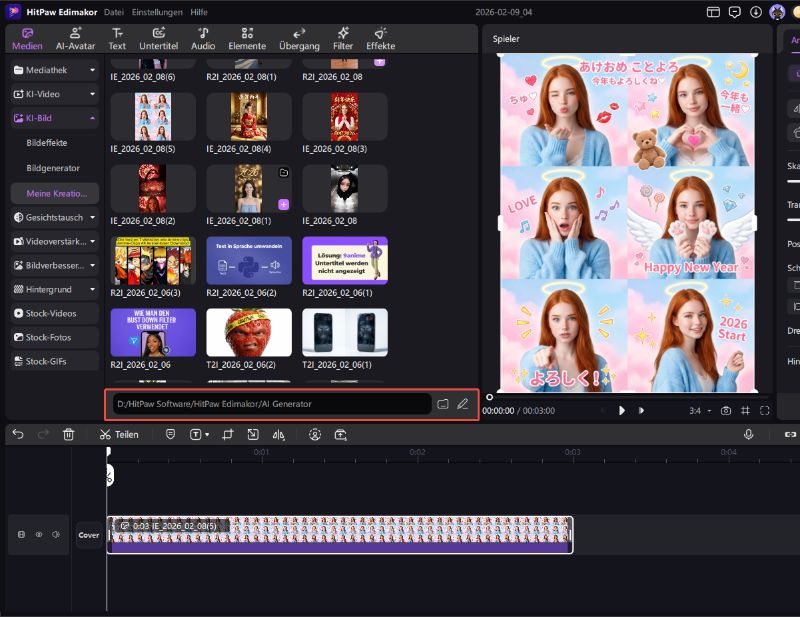Mute the timeline track audio

coord(56,535)
